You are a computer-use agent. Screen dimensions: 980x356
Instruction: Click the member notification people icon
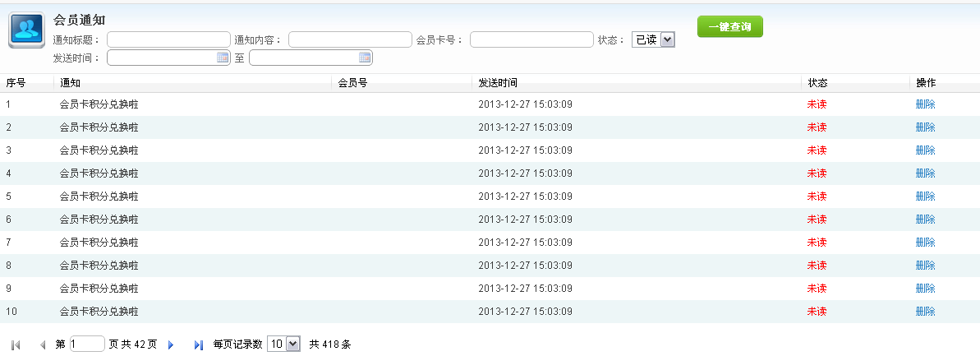tap(26, 30)
